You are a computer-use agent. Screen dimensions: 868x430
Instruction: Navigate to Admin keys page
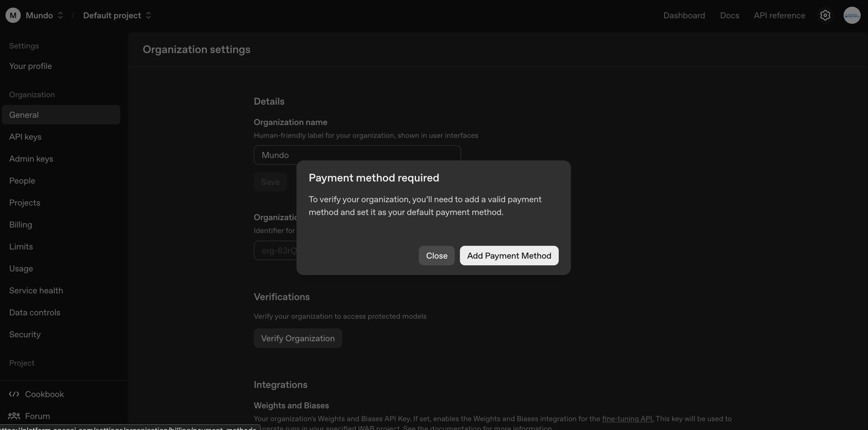(x=31, y=159)
